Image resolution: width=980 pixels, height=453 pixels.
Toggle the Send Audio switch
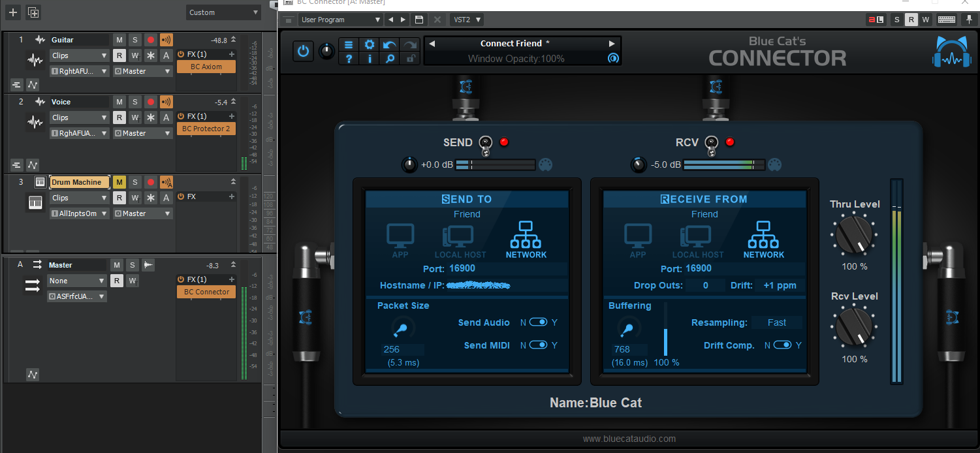click(539, 322)
